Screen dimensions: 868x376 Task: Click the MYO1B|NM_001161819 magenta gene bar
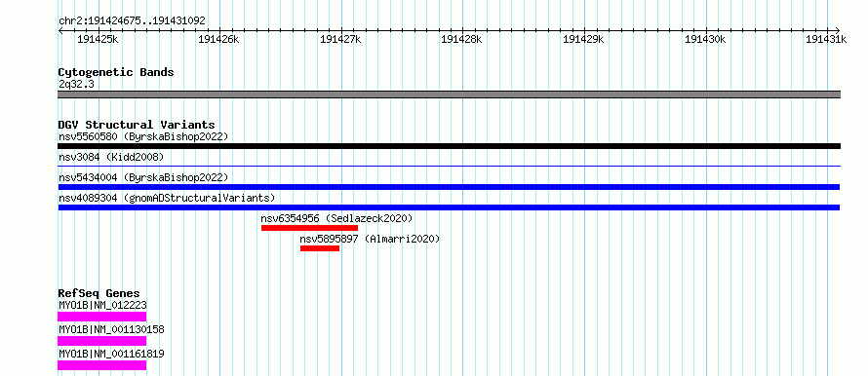tap(101, 365)
